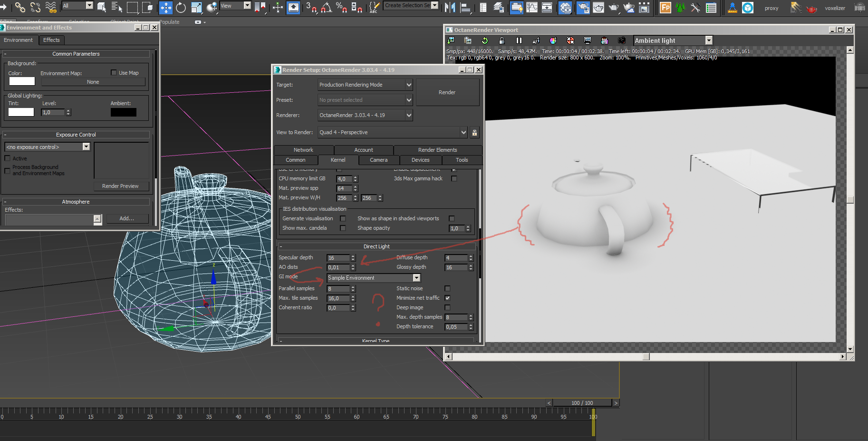Click the Environment Map None button
This screenshot has width=868, height=441.
pos(93,82)
